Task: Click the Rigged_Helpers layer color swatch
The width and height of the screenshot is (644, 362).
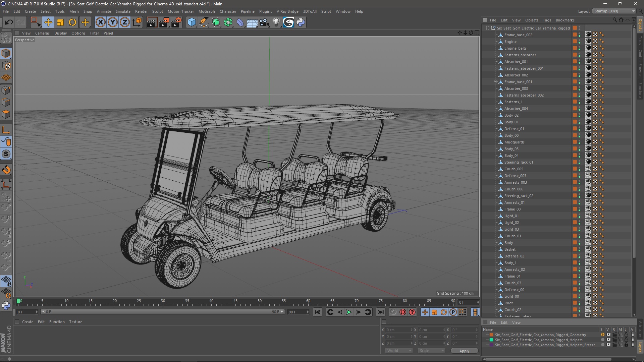Action: click(491, 340)
